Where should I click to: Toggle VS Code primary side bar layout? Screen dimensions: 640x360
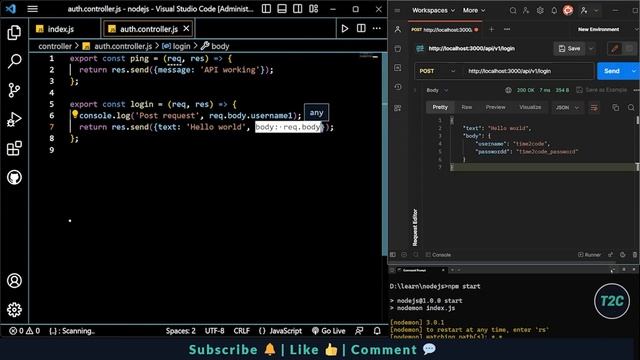(266, 9)
